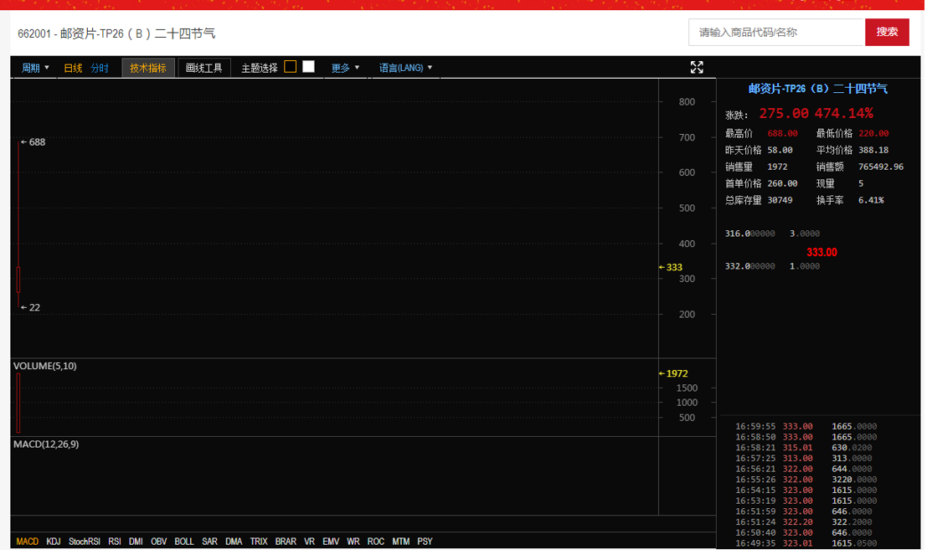This screenshot has width=927, height=560.
Task: Switch indicator to TRIX
Action: pos(259,541)
